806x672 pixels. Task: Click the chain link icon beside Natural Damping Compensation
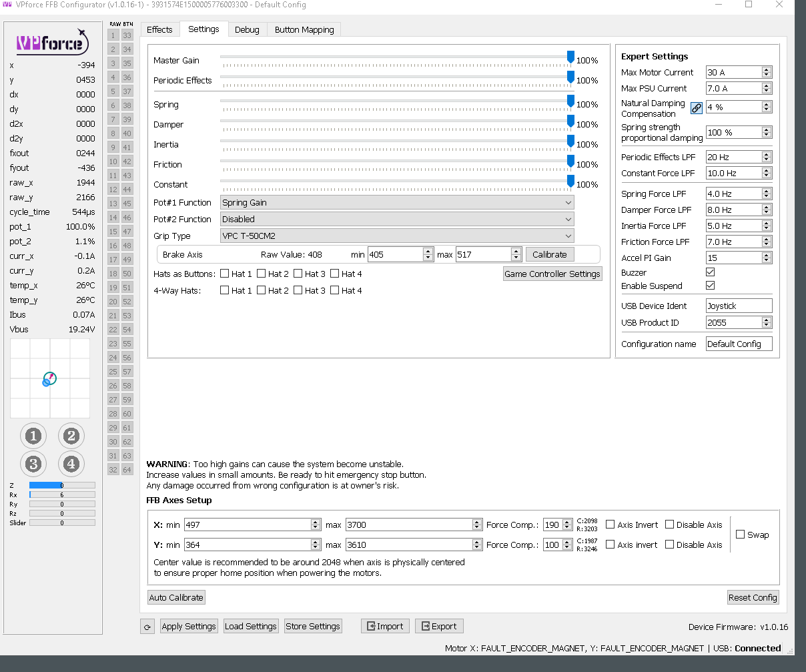click(696, 107)
